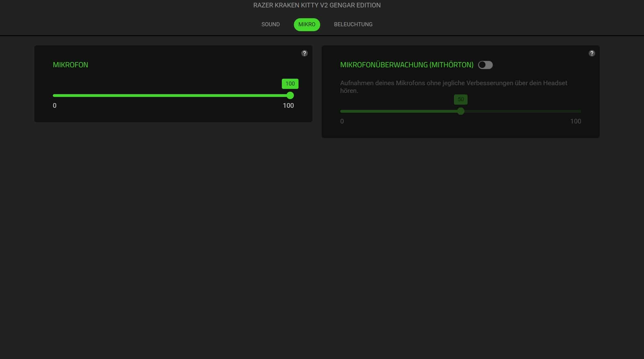Open the SOUND tab
644x359 pixels.
pyautogui.click(x=270, y=24)
